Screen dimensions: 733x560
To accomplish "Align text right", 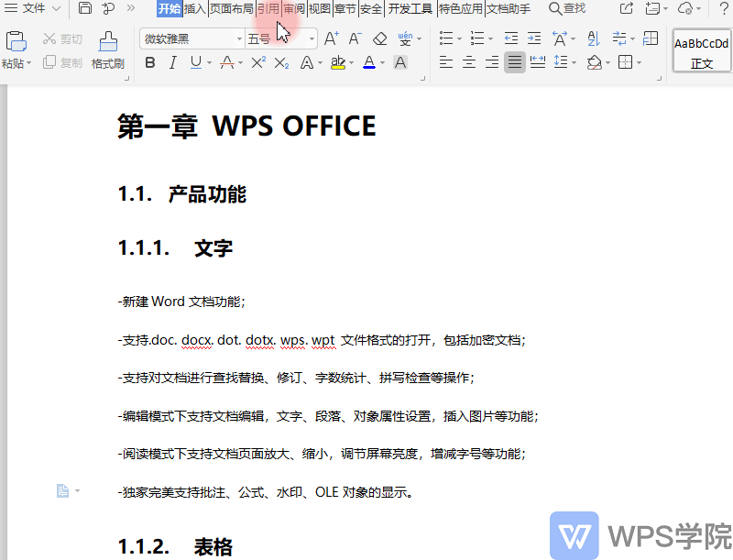I will click(x=492, y=62).
